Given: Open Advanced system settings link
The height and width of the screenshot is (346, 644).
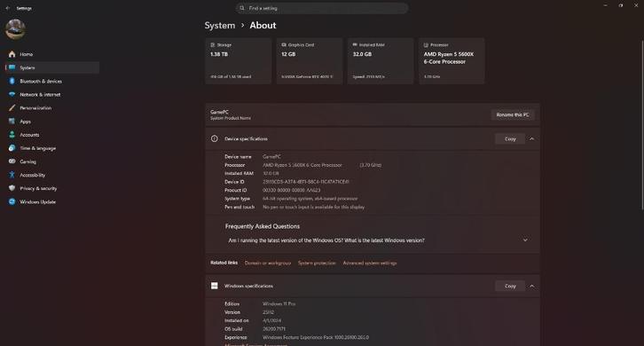Looking at the screenshot, I should coord(370,263).
